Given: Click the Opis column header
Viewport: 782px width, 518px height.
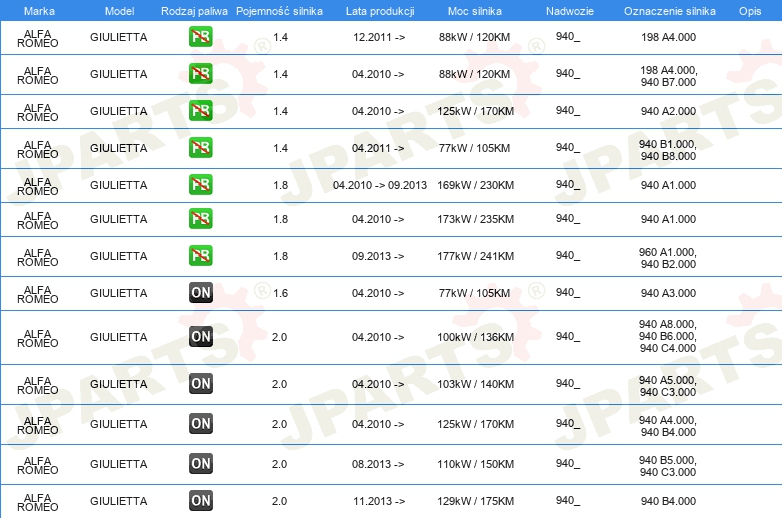Looking at the screenshot, I should 750,11.
